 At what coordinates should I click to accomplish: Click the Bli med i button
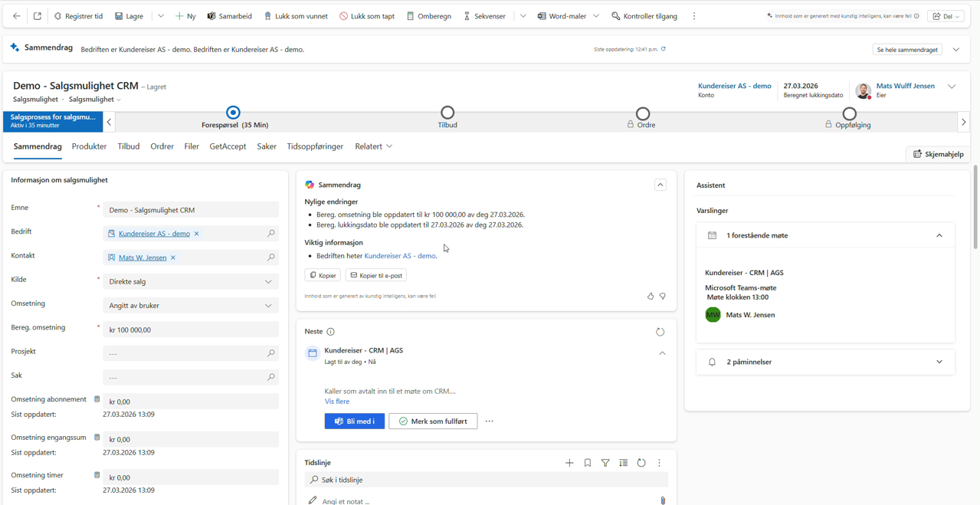click(355, 421)
